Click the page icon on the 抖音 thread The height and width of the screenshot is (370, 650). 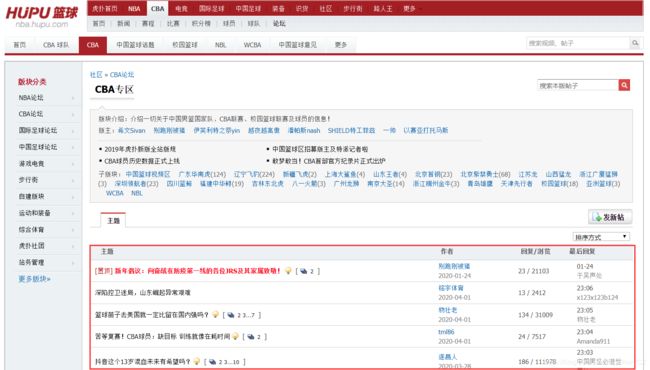click(x=212, y=362)
